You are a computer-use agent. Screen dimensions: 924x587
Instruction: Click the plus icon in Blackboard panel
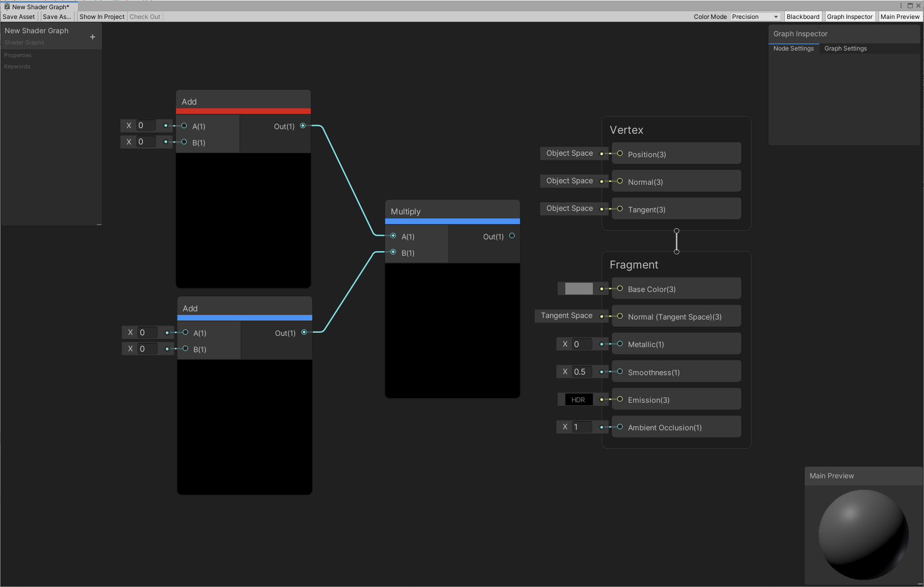pyautogui.click(x=92, y=37)
